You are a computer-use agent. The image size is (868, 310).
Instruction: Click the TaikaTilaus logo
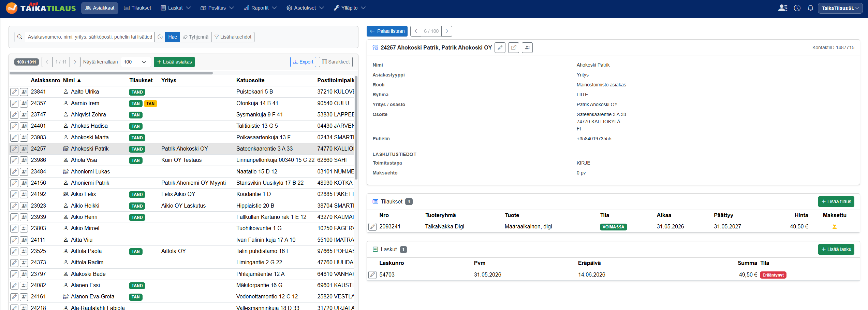pos(41,8)
